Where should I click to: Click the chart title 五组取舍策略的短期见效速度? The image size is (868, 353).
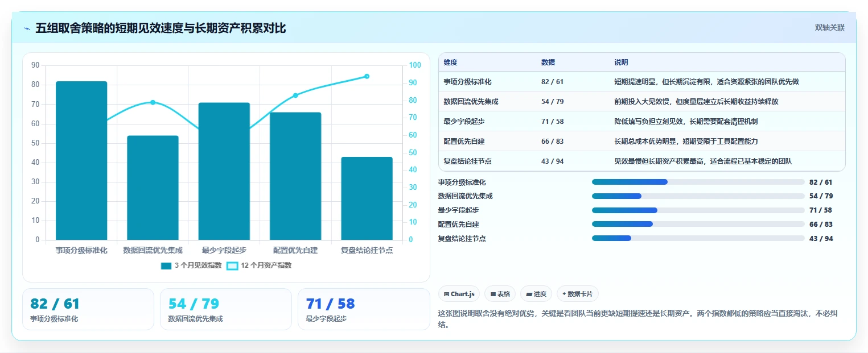[x=161, y=28]
